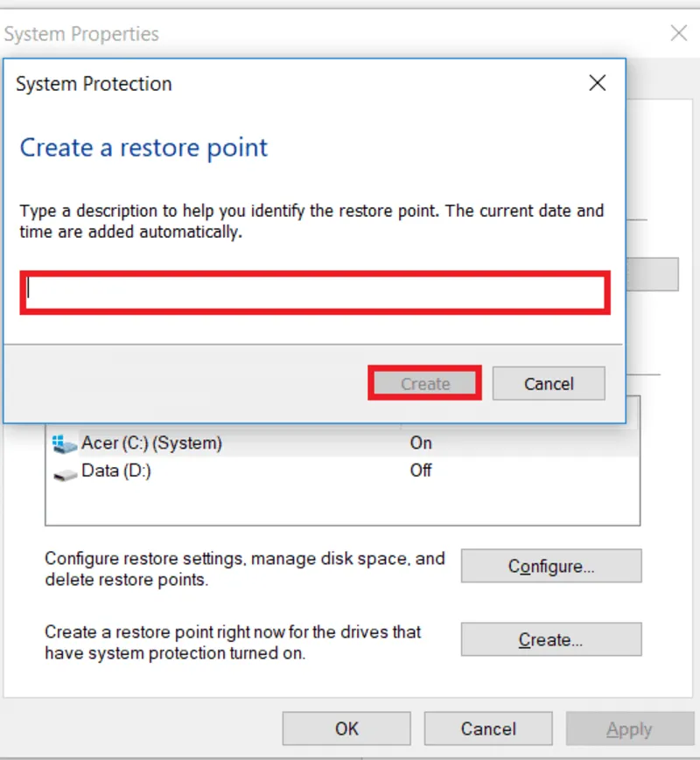Click OK in System Properties
Image resolution: width=700 pixels, height=760 pixels.
[x=346, y=728]
